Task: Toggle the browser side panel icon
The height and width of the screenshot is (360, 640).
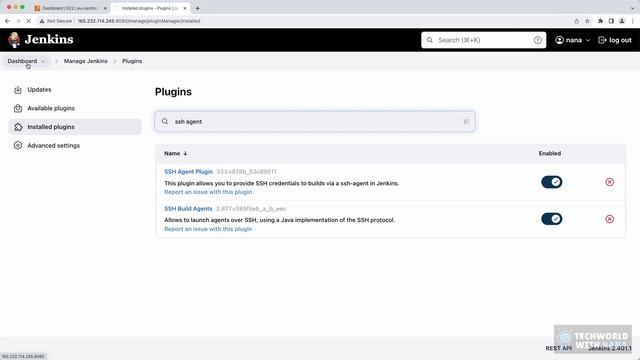Action: point(611,21)
